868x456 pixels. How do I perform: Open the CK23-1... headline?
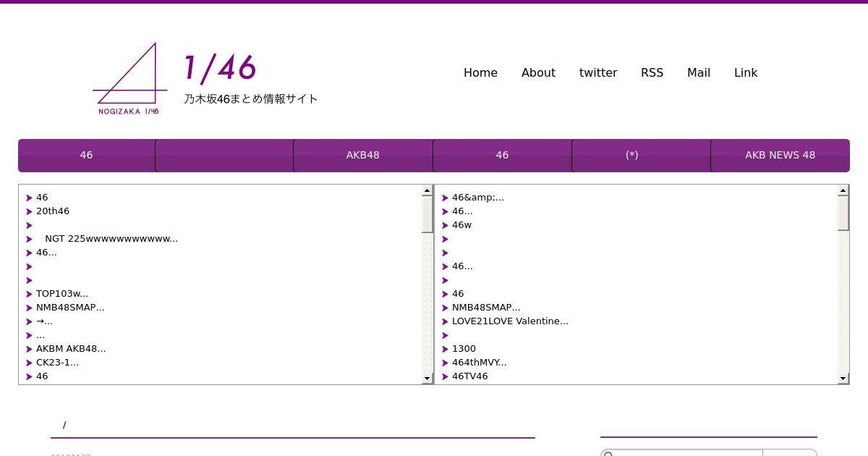pos(58,363)
